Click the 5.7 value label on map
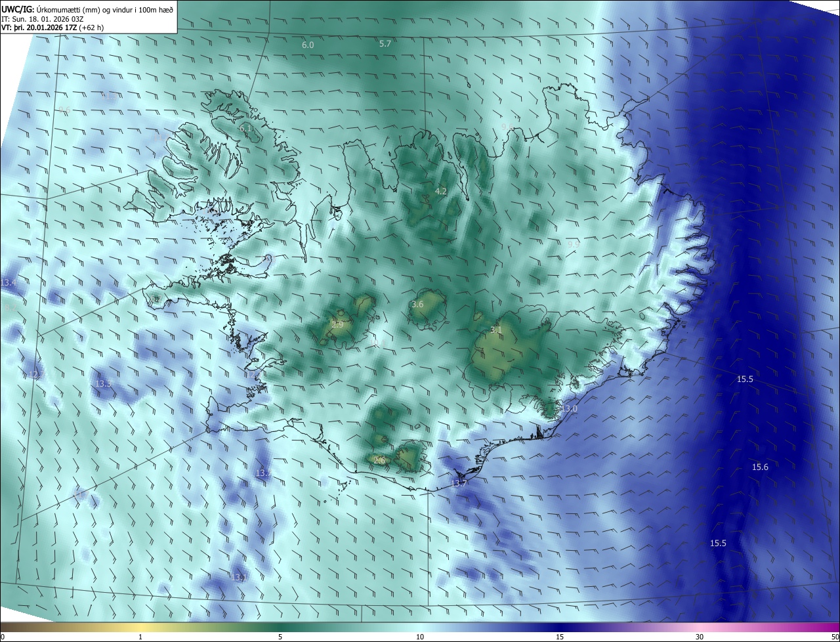 coord(385,44)
